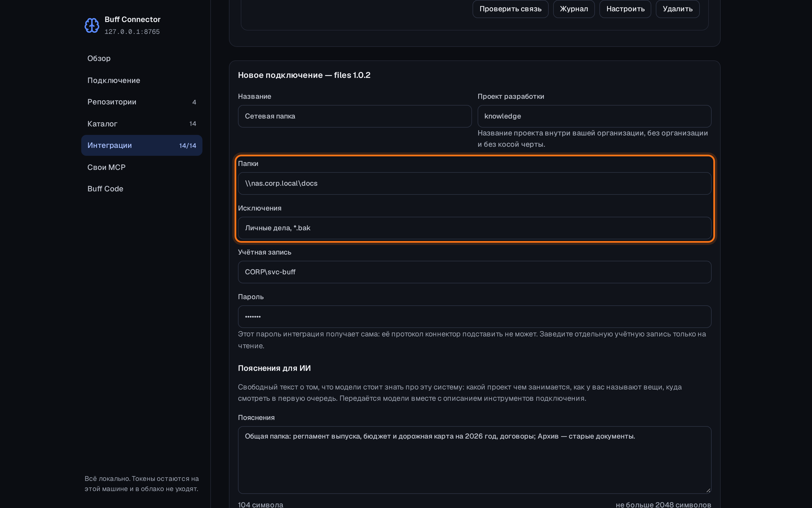The height and width of the screenshot is (508, 812).
Task: Click the Учётная запись field CORP\svc-buff
Action: click(x=475, y=272)
